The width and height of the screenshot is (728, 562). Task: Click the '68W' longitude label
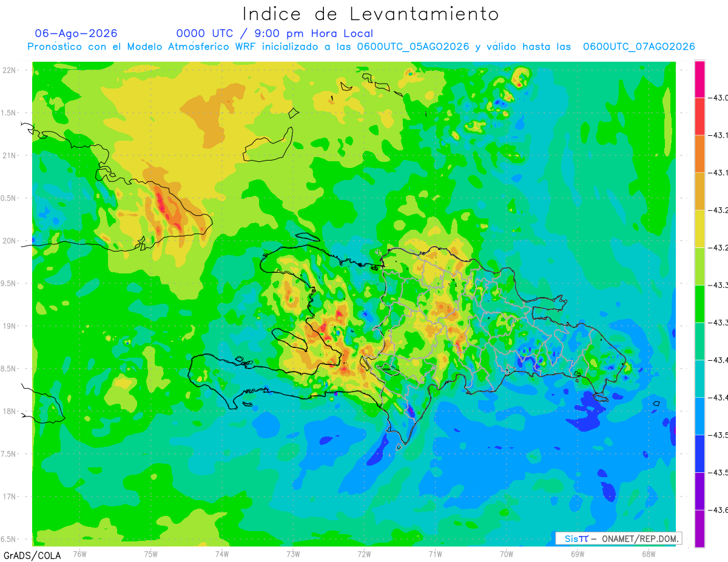[649, 554]
